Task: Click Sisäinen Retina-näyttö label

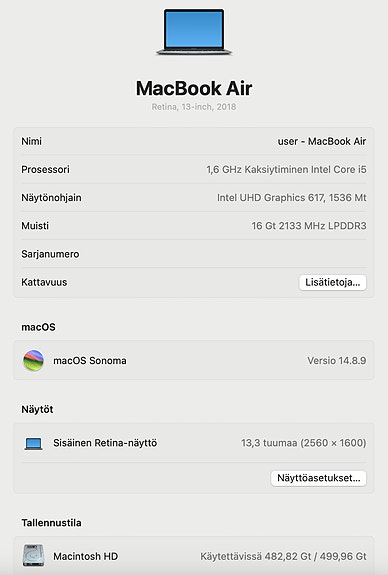Action: (105, 443)
